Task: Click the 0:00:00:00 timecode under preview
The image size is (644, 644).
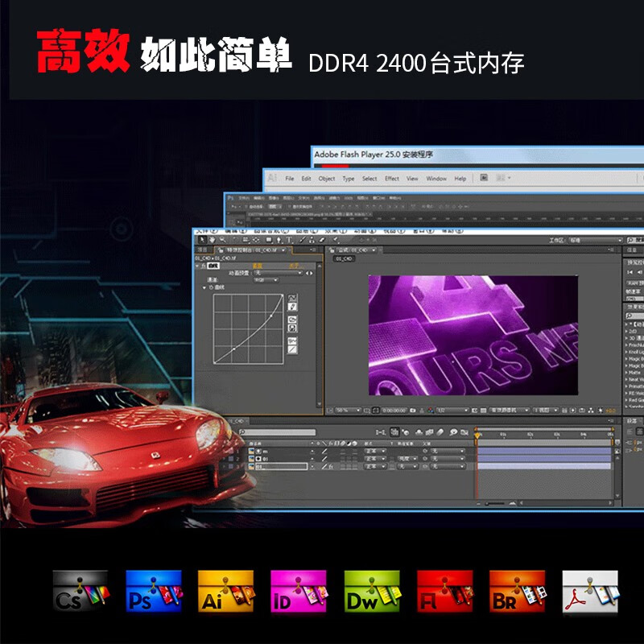Action: (394, 411)
